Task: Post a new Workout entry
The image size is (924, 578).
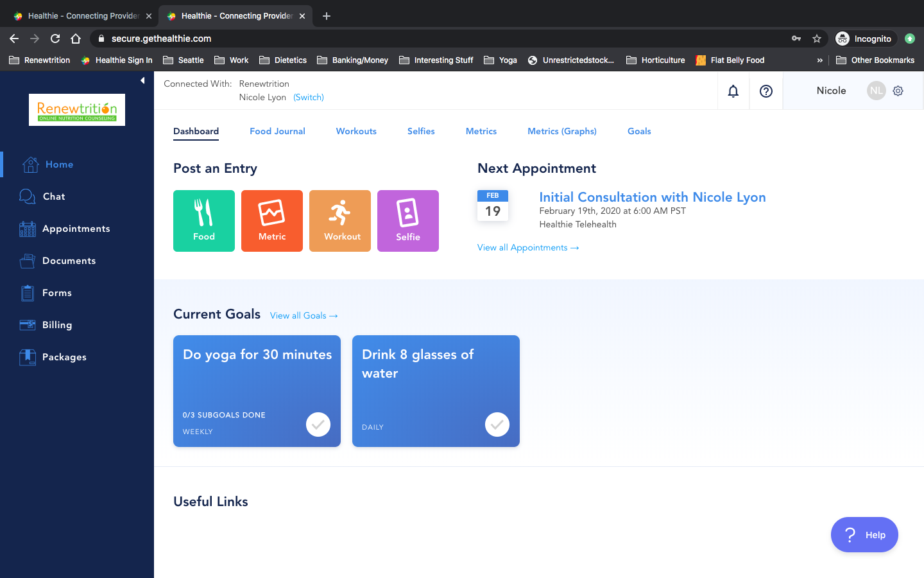Action: click(340, 221)
